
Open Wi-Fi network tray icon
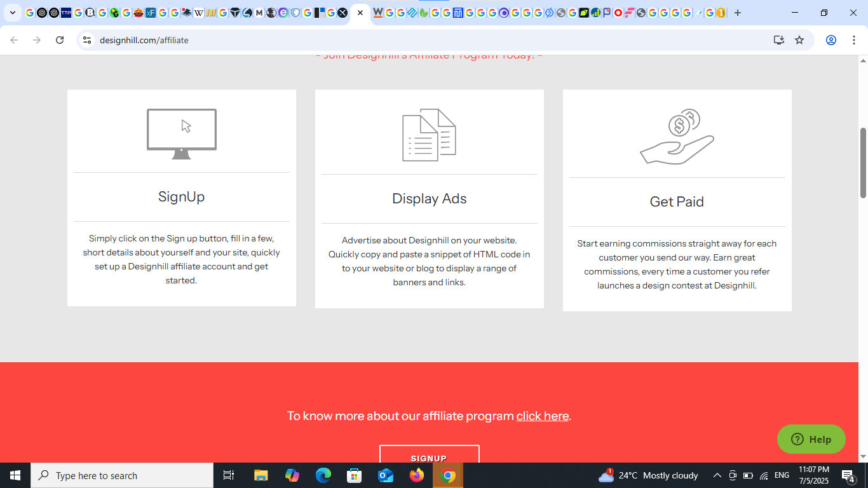[x=764, y=475]
